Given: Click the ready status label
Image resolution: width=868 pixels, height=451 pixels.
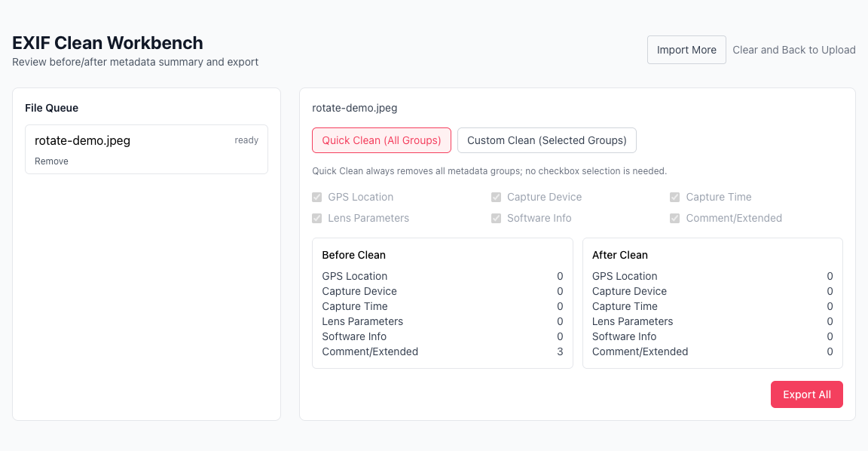Looking at the screenshot, I should point(246,140).
